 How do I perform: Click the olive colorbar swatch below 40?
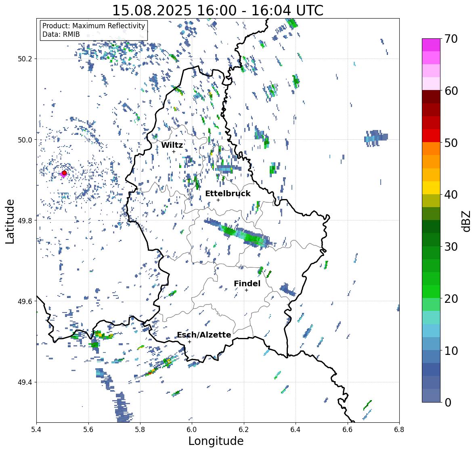pyautogui.click(x=431, y=201)
